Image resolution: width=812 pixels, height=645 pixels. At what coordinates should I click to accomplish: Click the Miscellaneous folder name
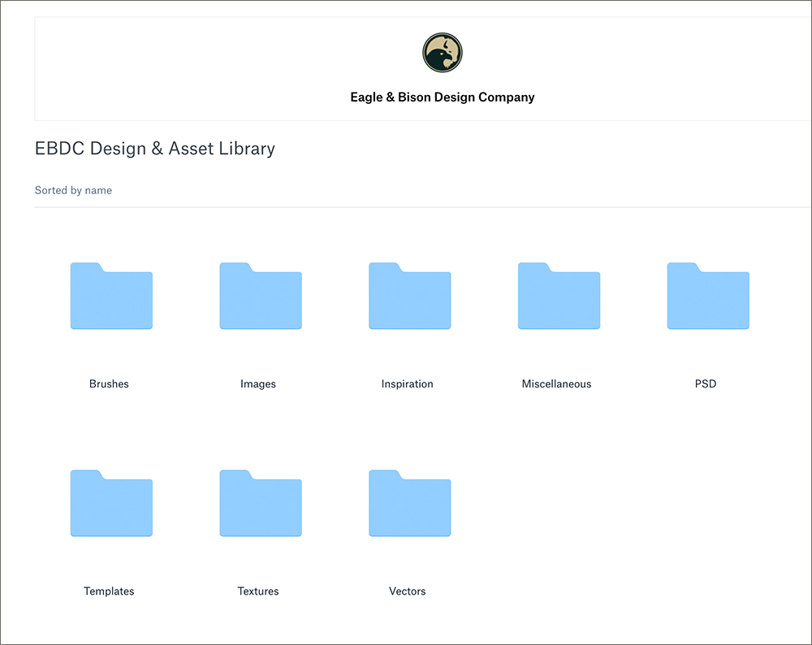point(556,384)
